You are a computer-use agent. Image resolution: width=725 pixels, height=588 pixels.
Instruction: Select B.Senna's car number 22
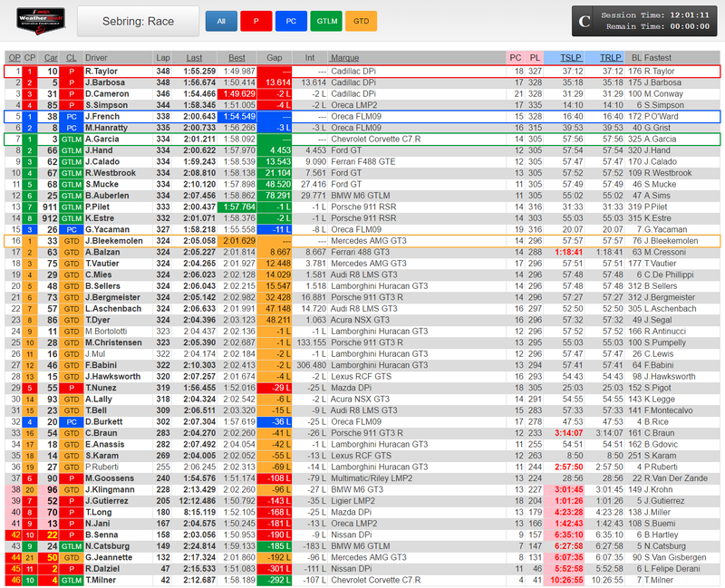[x=52, y=535]
